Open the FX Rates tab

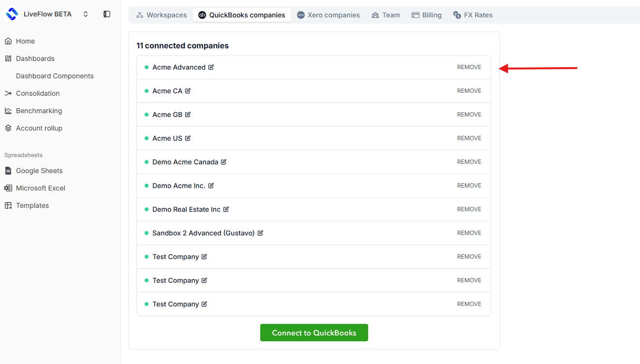point(473,15)
